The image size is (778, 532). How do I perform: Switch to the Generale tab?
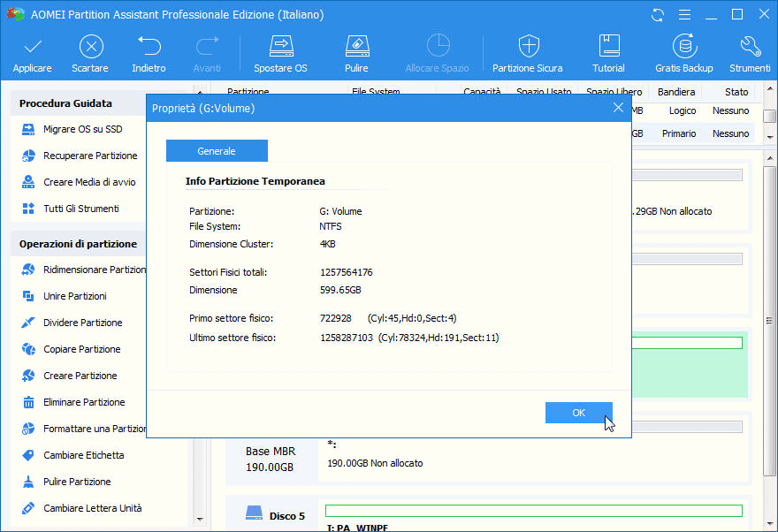tap(217, 151)
